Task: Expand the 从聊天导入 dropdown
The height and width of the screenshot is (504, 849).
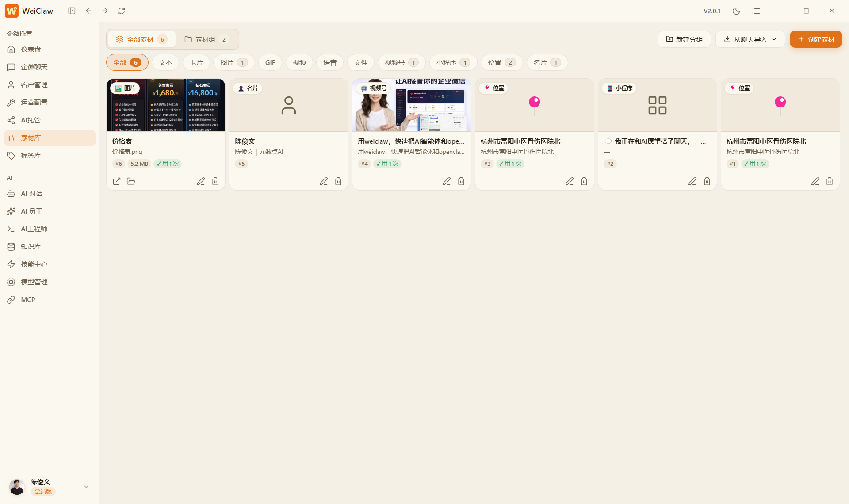Action: [750, 39]
